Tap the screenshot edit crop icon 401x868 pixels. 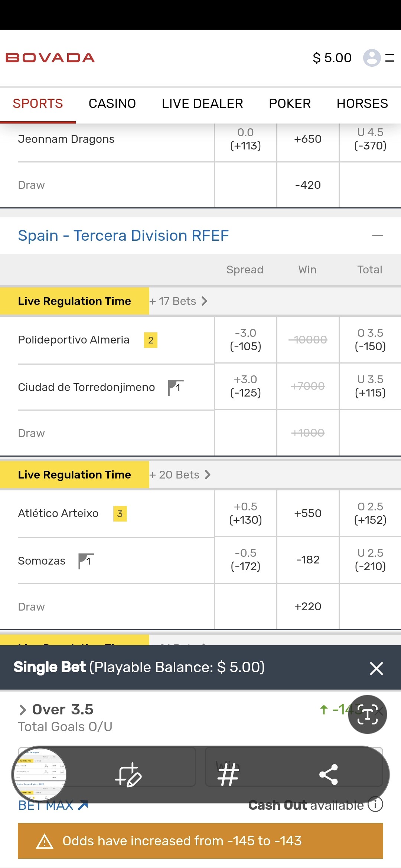[x=128, y=775]
